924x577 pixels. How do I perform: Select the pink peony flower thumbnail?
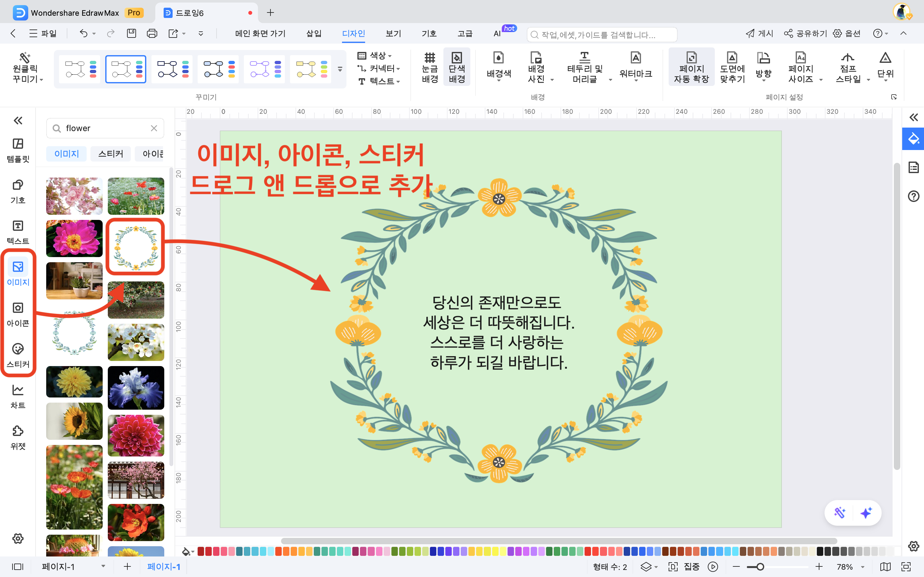(74, 238)
